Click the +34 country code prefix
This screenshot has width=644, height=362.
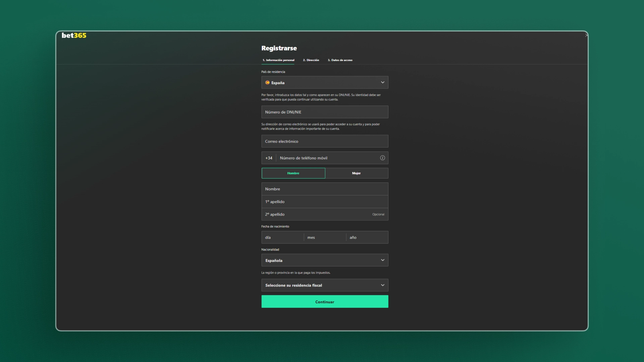tap(269, 158)
